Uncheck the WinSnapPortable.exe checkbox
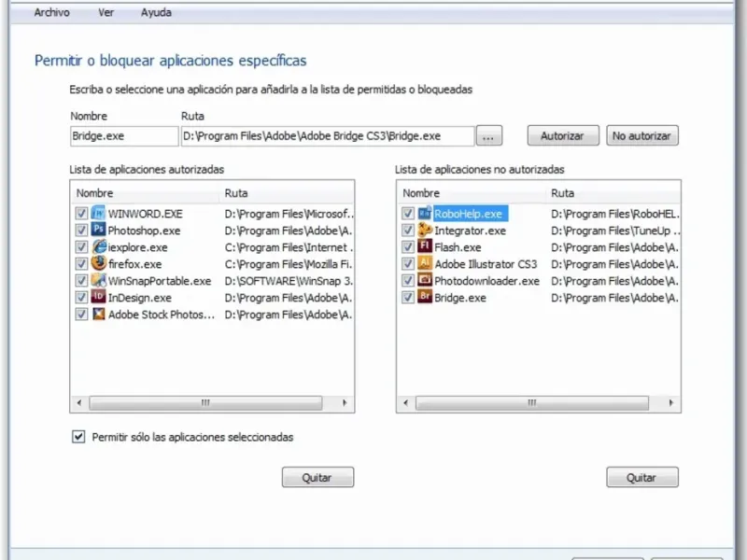 pos(81,281)
